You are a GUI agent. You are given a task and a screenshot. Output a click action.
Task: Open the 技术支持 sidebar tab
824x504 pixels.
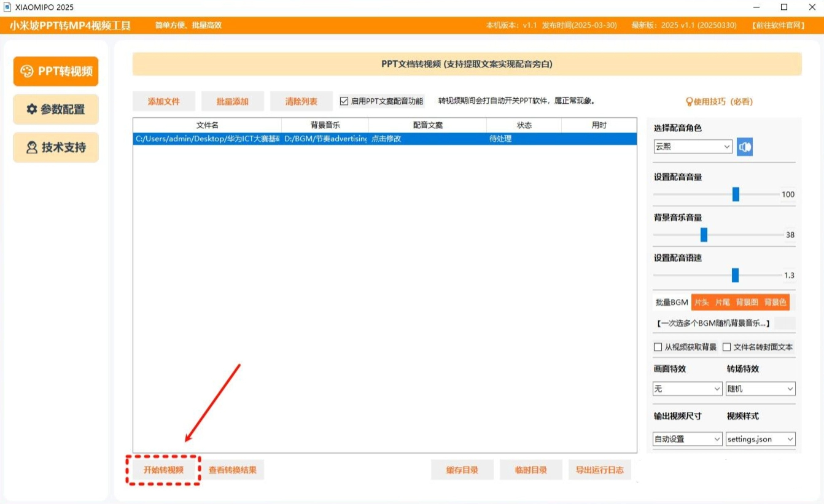pyautogui.click(x=56, y=147)
